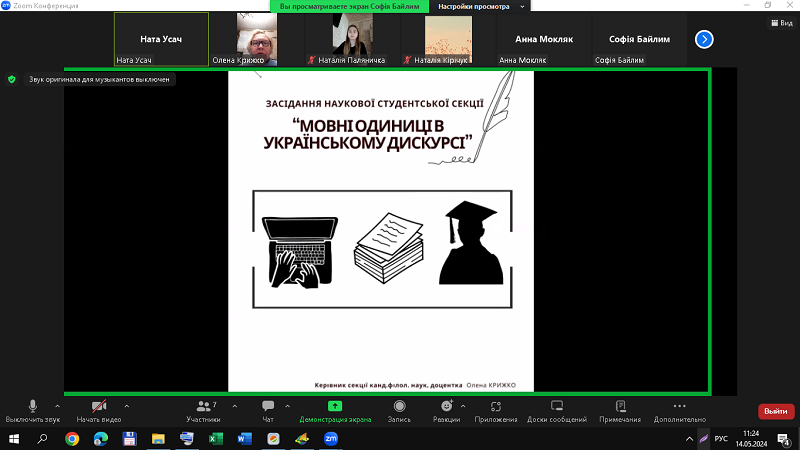Select Олена Крижко video thumbnail

[x=257, y=40]
